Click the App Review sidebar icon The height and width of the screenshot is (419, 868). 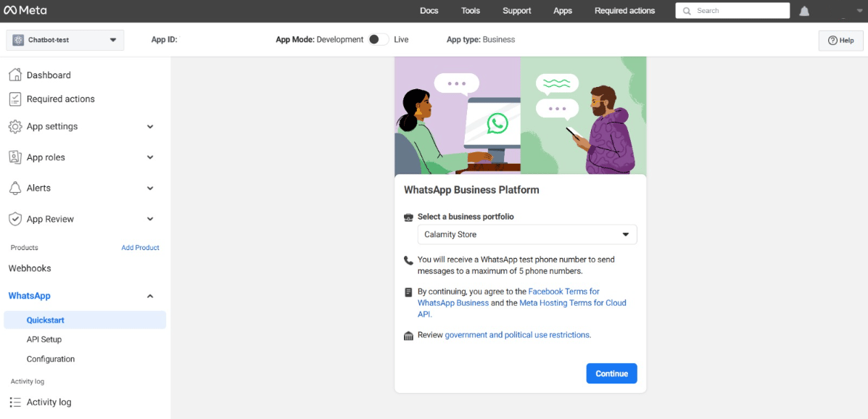(15, 219)
